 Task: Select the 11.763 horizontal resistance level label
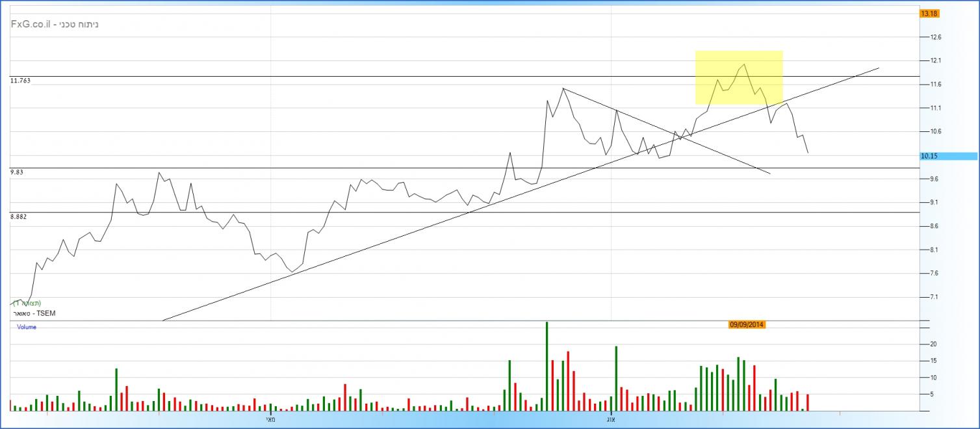pyautogui.click(x=21, y=81)
